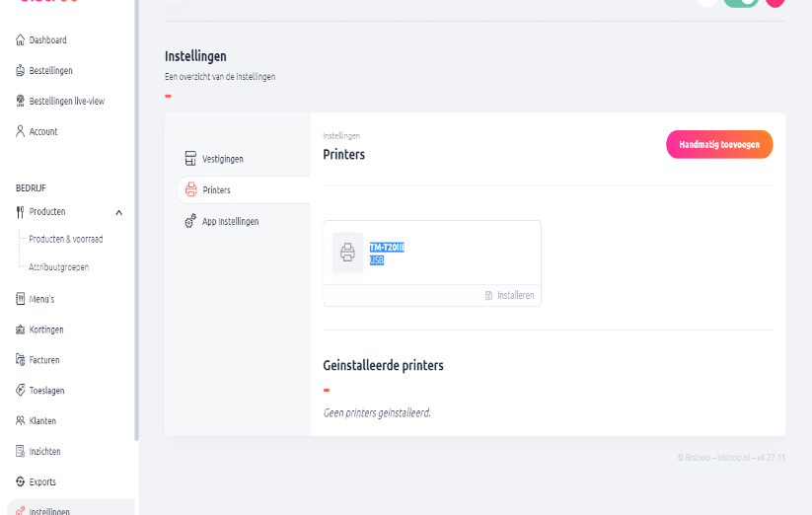
Task: Toggle the green switch in top bar
Action: (x=741, y=3)
